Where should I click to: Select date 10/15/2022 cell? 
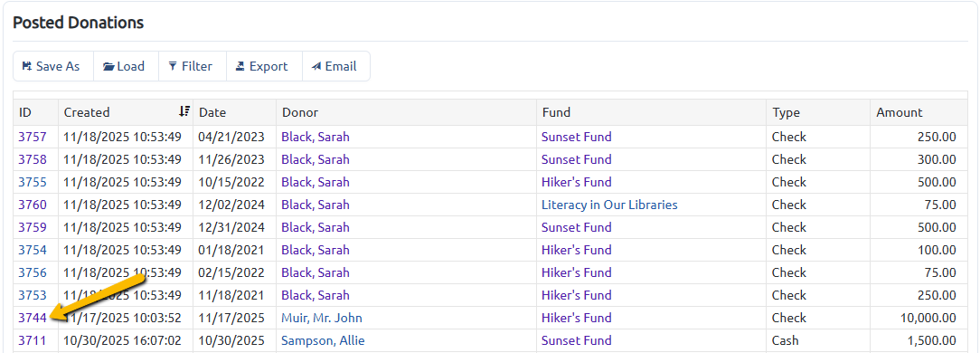234,182
